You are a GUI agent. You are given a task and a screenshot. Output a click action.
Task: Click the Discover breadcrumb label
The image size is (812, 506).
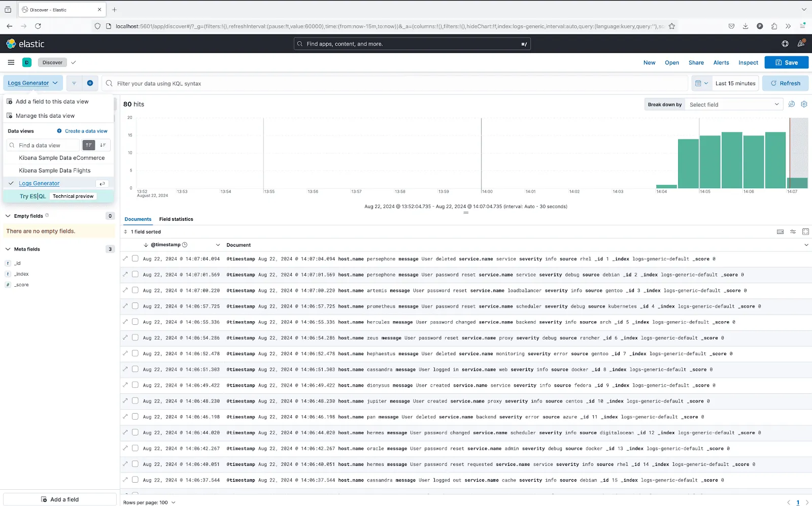pyautogui.click(x=52, y=62)
